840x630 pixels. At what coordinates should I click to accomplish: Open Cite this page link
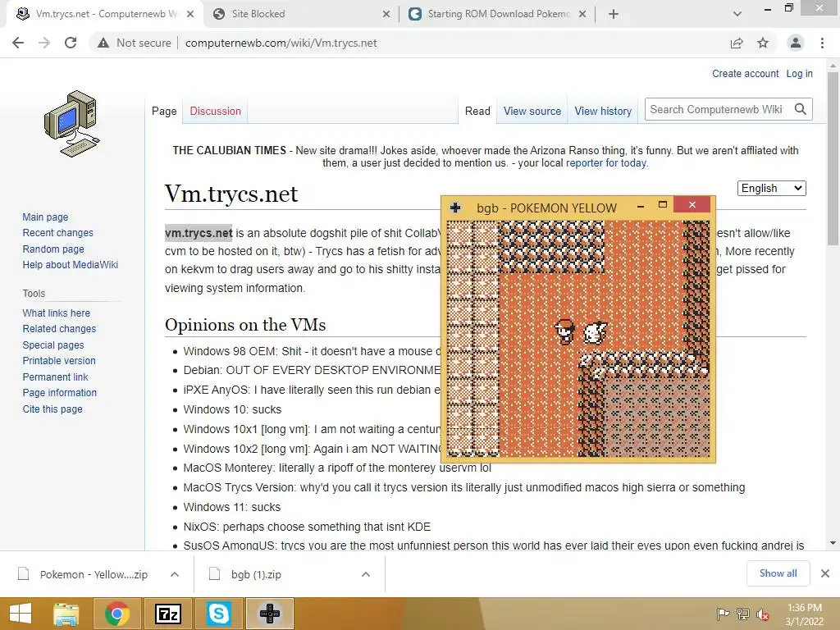(52, 409)
